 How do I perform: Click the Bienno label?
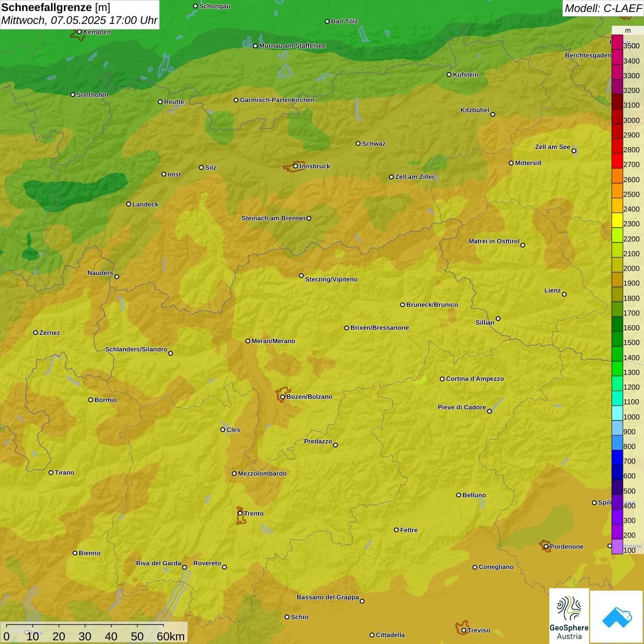pyautogui.click(x=89, y=553)
